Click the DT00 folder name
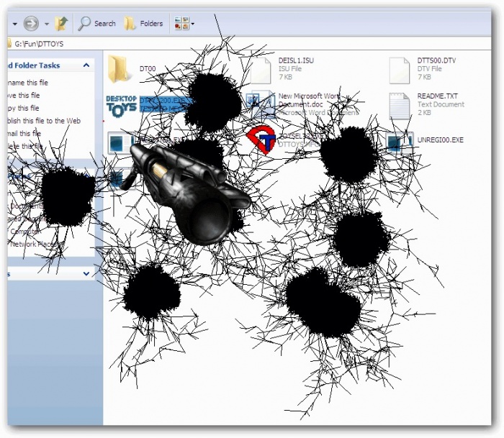The image size is (504, 438). 148,69
